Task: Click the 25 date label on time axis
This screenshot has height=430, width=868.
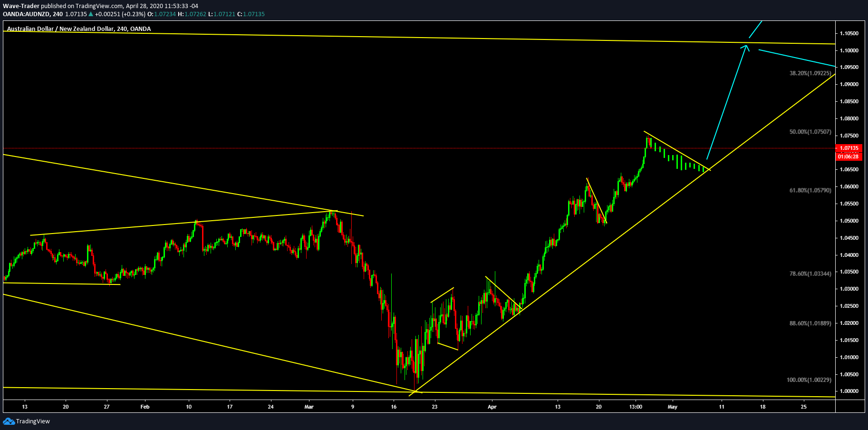Action: click(x=804, y=407)
